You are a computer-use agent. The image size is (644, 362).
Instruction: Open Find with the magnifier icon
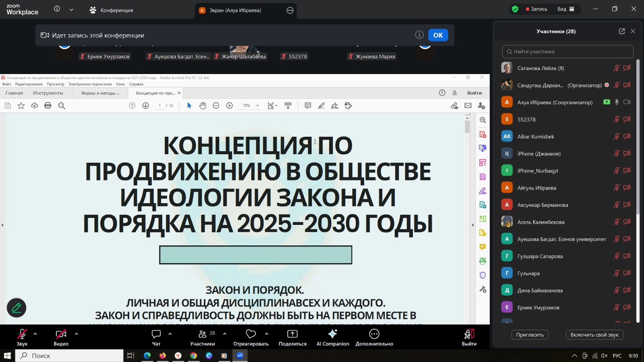[x=61, y=105]
